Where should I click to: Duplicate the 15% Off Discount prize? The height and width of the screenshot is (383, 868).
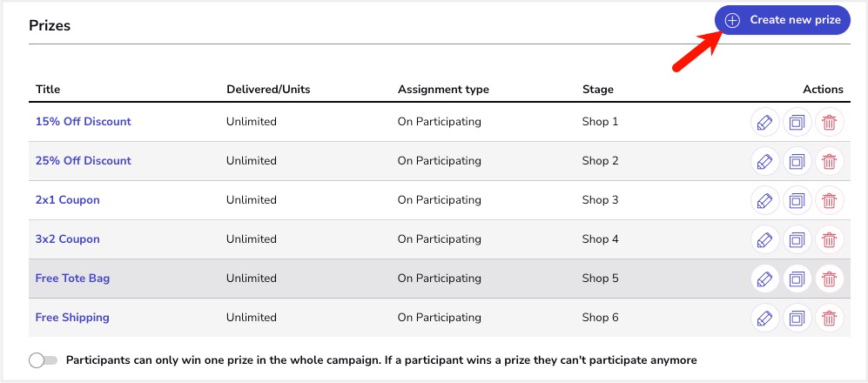coord(797,123)
